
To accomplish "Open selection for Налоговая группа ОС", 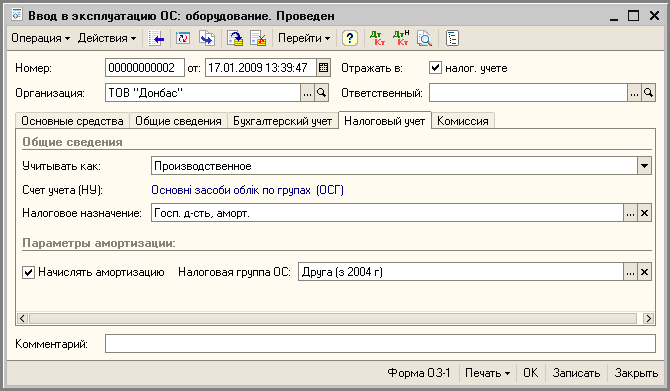I will pos(630,272).
